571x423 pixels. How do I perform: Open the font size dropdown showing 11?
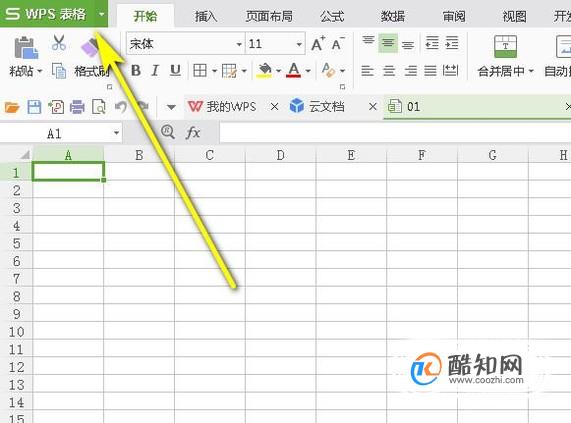pos(299,44)
